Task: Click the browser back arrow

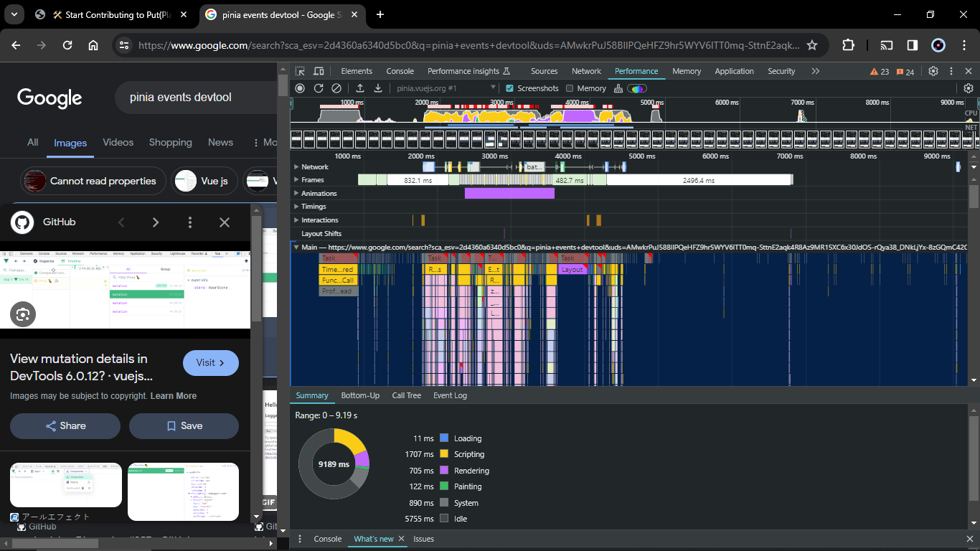Action: (x=16, y=45)
